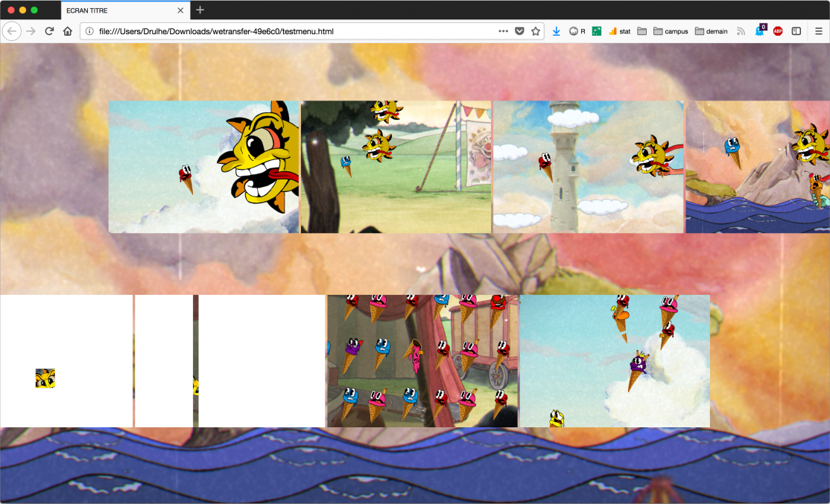Open the site information icon in address bar
This screenshot has width=830, height=504.
pos(89,31)
